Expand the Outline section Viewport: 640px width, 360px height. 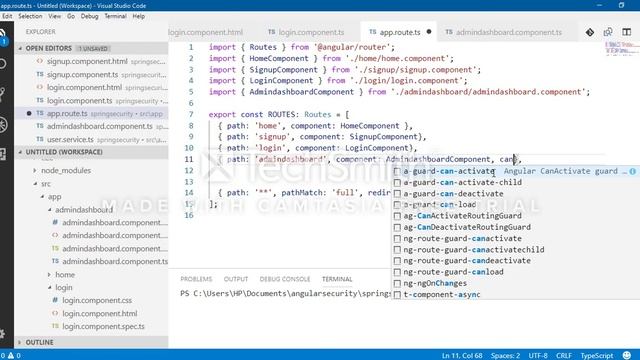[x=20, y=342]
